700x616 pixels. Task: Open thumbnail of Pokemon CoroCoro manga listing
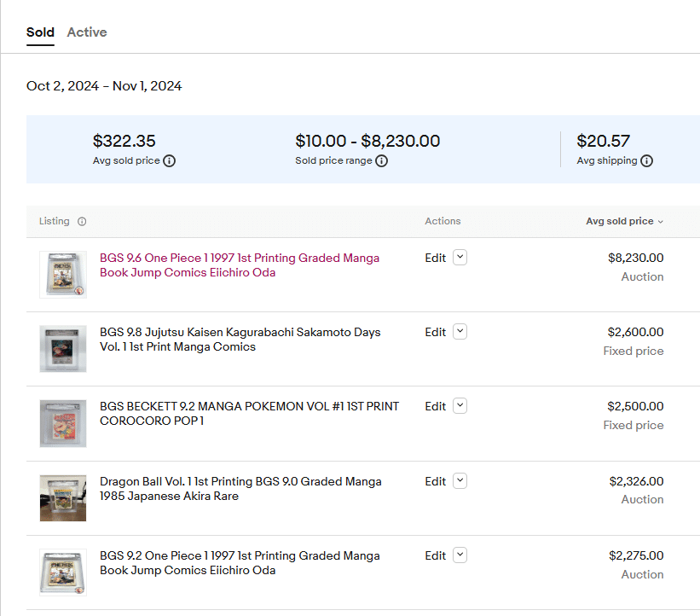tap(63, 423)
